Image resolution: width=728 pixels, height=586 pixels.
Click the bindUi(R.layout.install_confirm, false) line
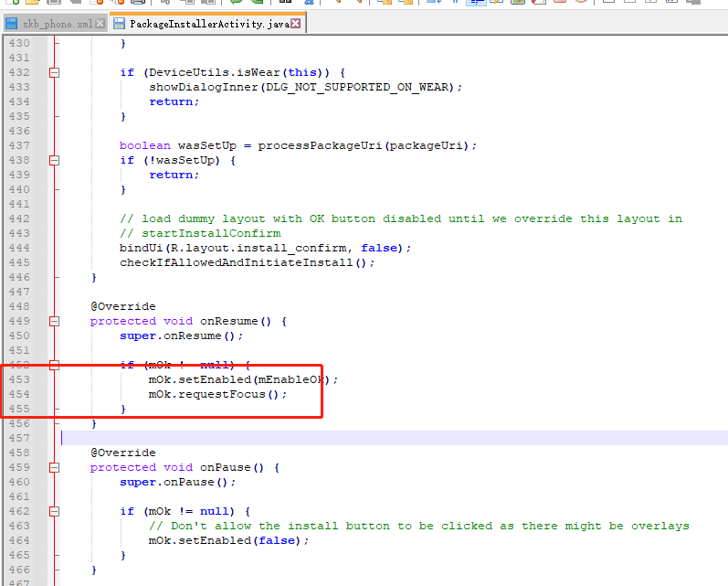pos(265,248)
